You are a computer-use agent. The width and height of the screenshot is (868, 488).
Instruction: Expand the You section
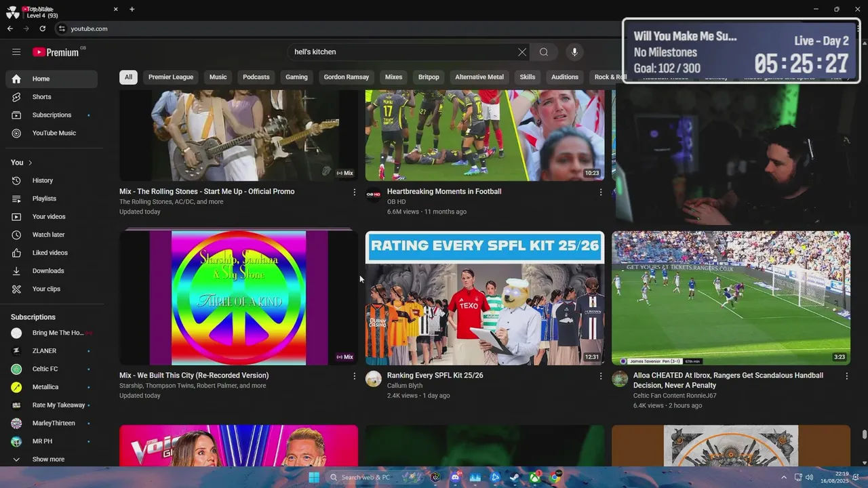[22, 163]
